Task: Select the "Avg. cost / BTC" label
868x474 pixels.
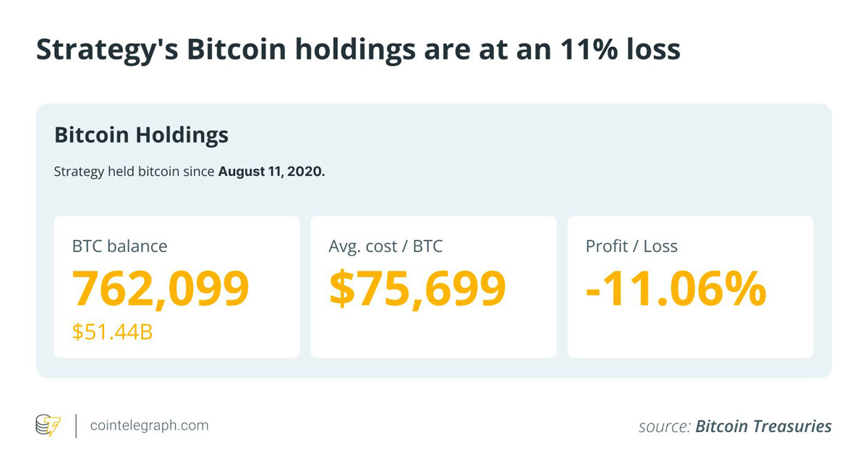Action: (386, 246)
